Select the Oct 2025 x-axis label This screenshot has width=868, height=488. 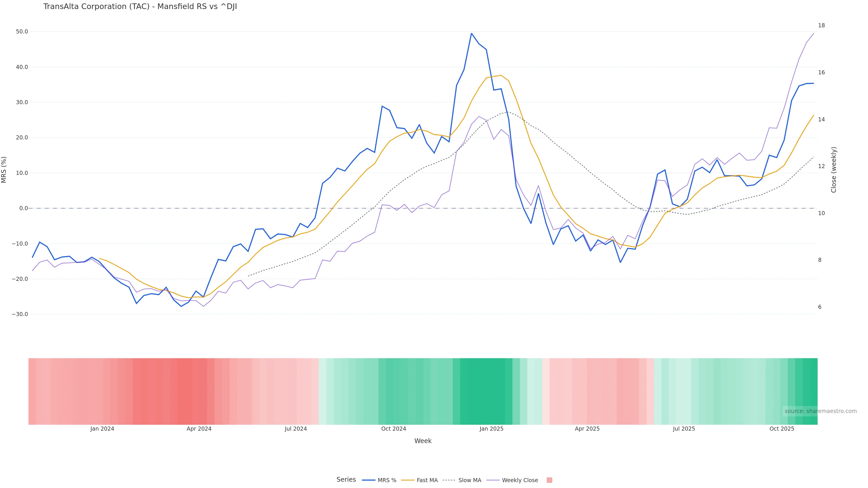pos(782,429)
